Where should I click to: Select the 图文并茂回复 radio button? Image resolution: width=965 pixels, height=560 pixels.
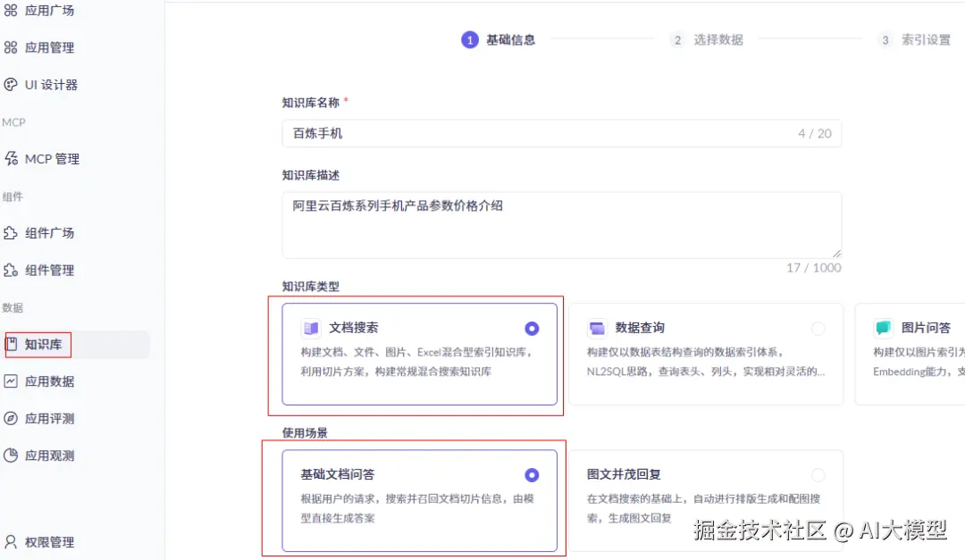(818, 475)
